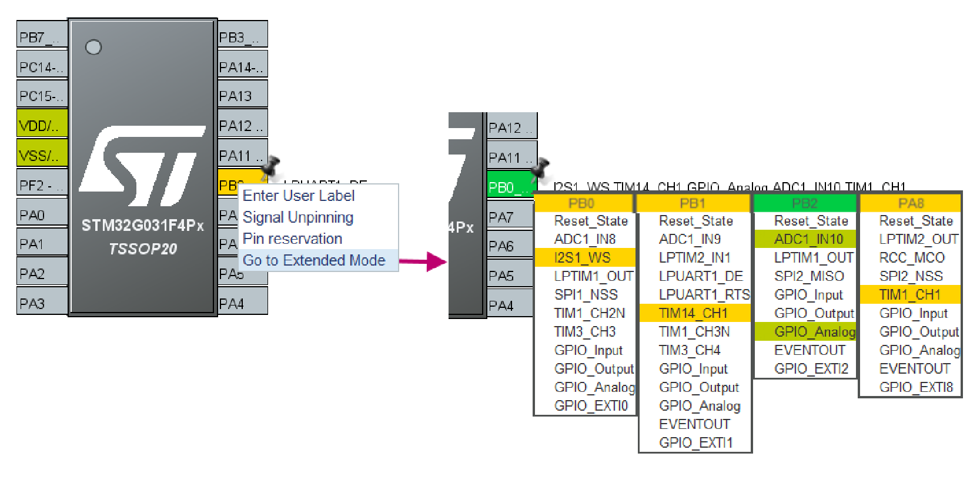The height and width of the screenshot is (490, 980).
Task: Select SPI2_MISO signal
Action: click(809, 276)
